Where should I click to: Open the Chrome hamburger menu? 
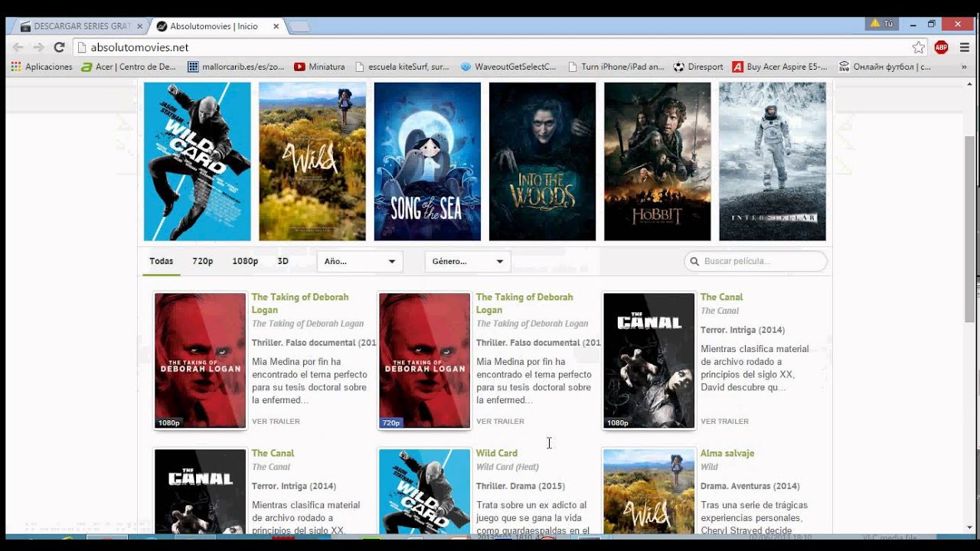(x=965, y=47)
